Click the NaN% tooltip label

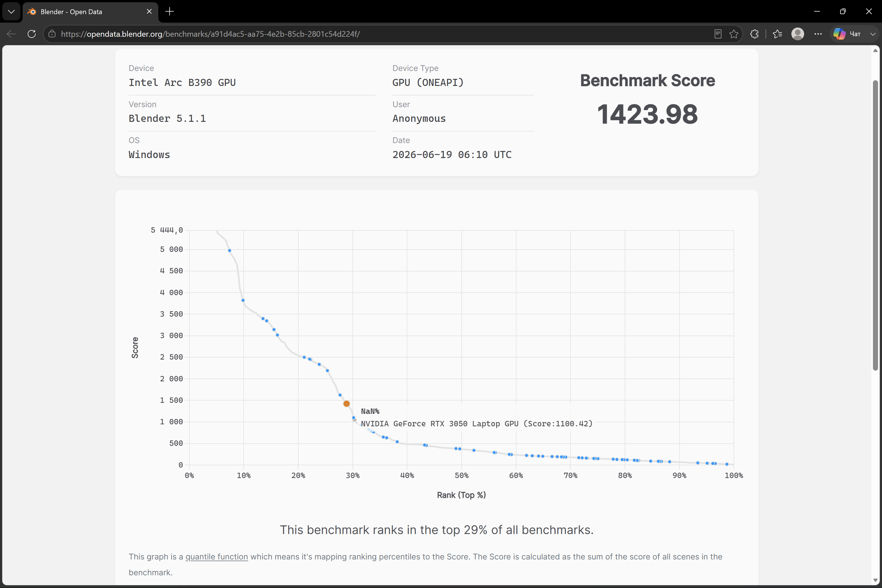coord(370,411)
